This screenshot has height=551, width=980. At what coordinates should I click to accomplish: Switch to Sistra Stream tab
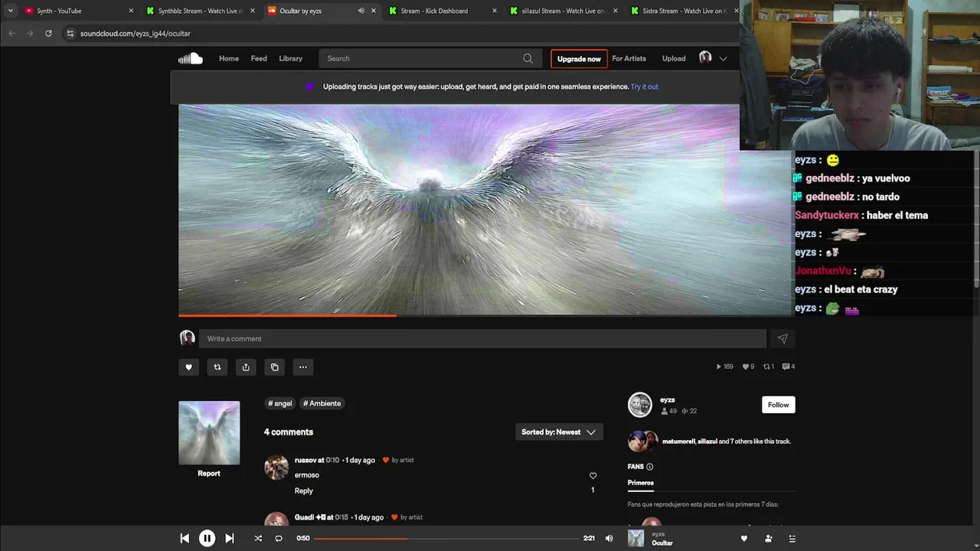684,11
